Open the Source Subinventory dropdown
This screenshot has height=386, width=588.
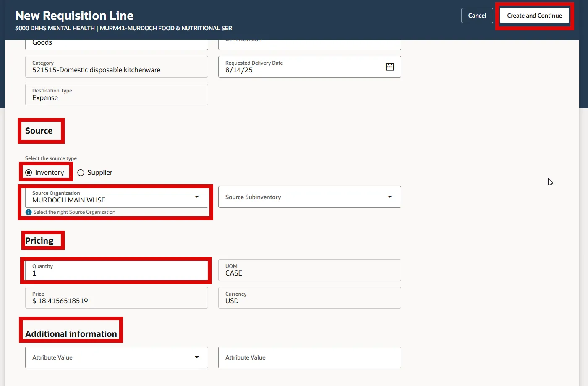(x=389, y=197)
